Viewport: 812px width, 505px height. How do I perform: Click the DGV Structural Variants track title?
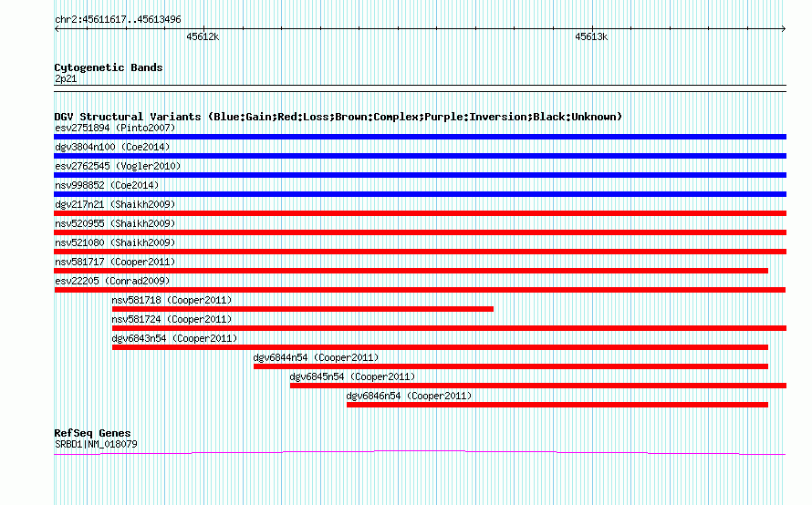pos(338,117)
